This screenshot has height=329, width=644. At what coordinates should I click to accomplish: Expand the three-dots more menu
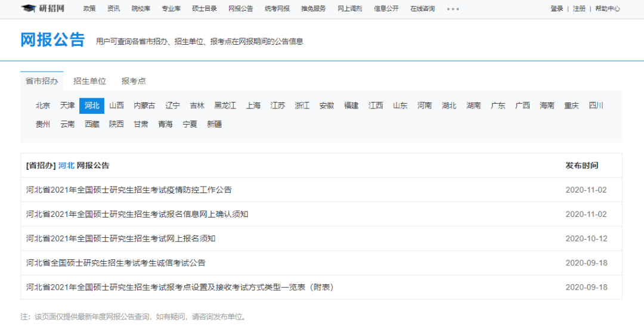[453, 8]
